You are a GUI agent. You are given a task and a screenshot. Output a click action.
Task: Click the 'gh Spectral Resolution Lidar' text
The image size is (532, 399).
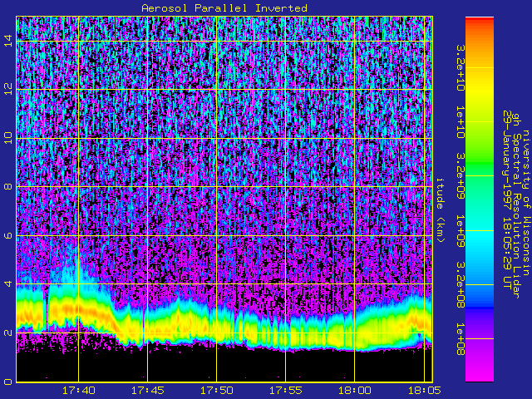(x=516, y=204)
